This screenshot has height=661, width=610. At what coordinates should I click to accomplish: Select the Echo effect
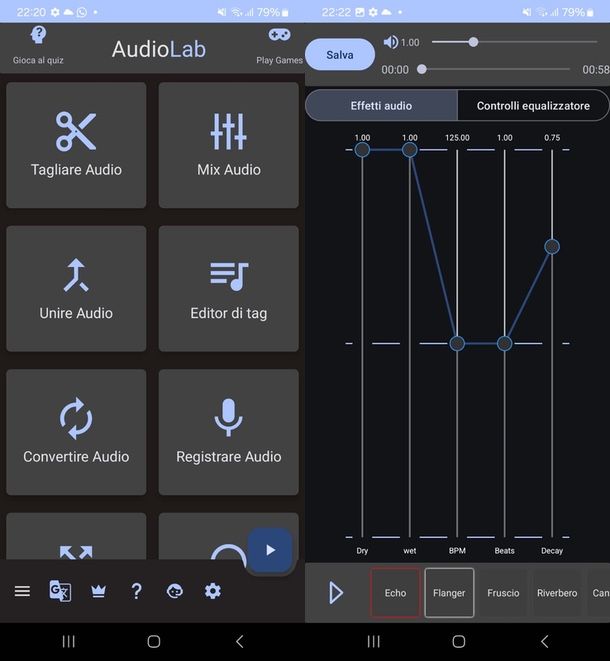click(395, 593)
